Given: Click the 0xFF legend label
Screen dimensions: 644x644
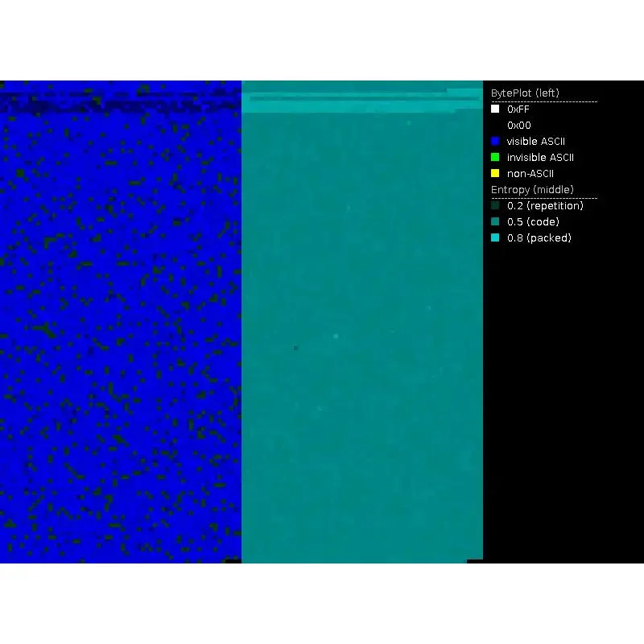Looking at the screenshot, I should pyautogui.click(x=518, y=109).
